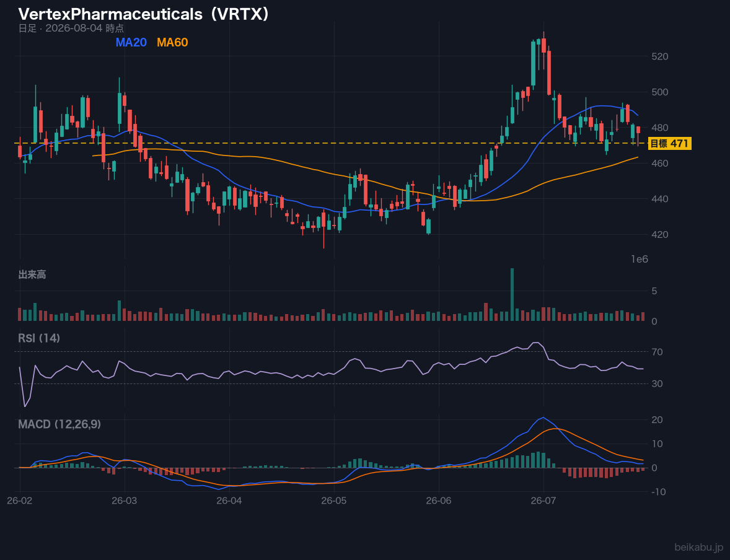Image resolution: width=730 pixels, height=560 pixels.
Task: Click the RSI 30 level label
Action: click(x=657, y=383)
